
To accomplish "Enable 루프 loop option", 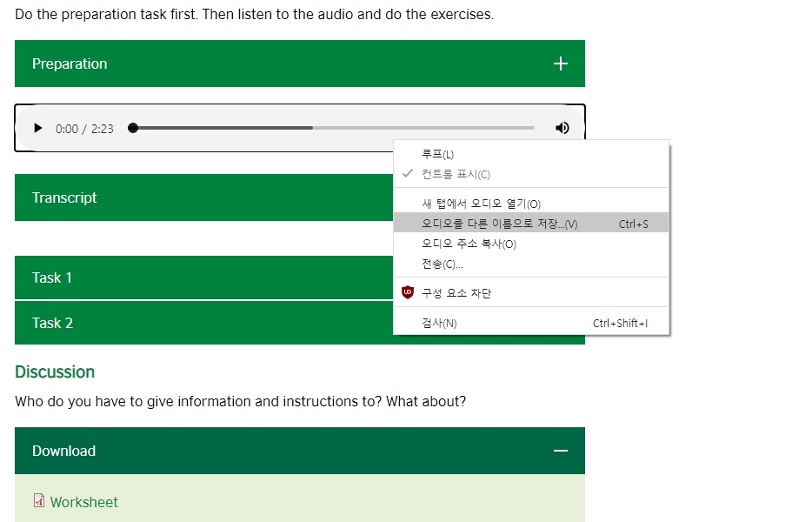I will (531, 155).
